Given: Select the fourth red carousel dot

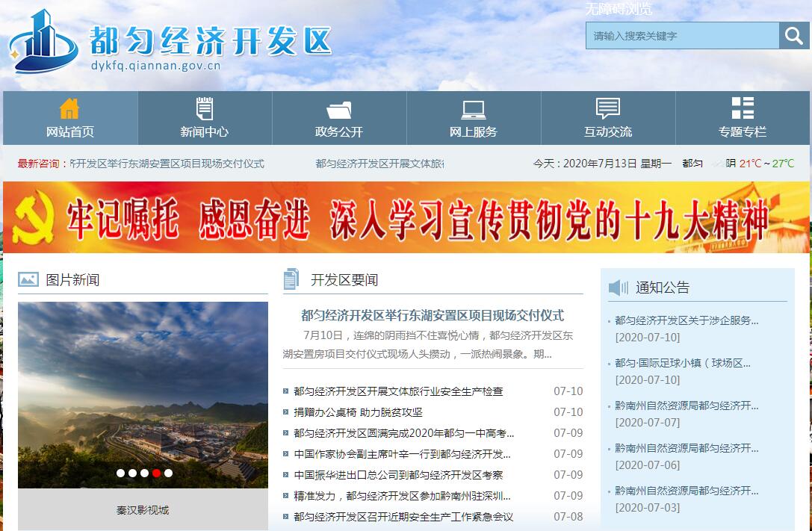Looking at the screenshot, I should 156,473.
